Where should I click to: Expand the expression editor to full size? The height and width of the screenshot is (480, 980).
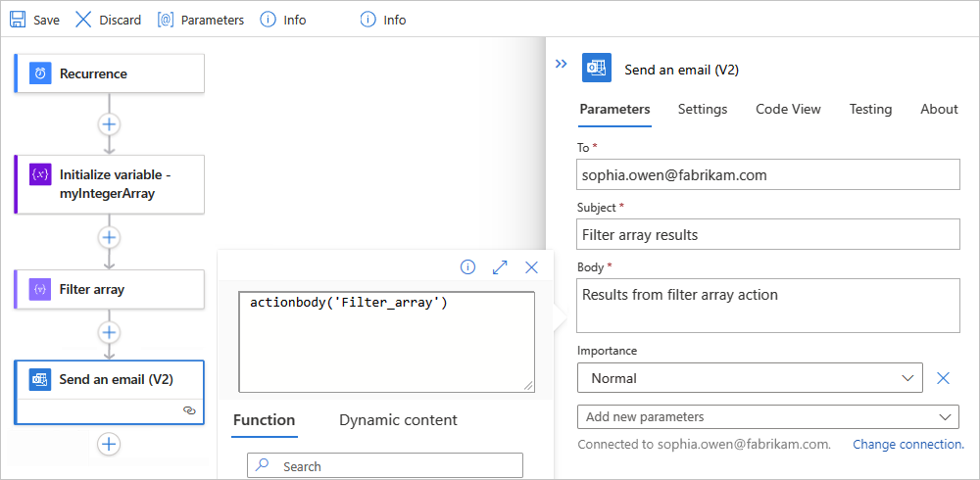[500, 266]
